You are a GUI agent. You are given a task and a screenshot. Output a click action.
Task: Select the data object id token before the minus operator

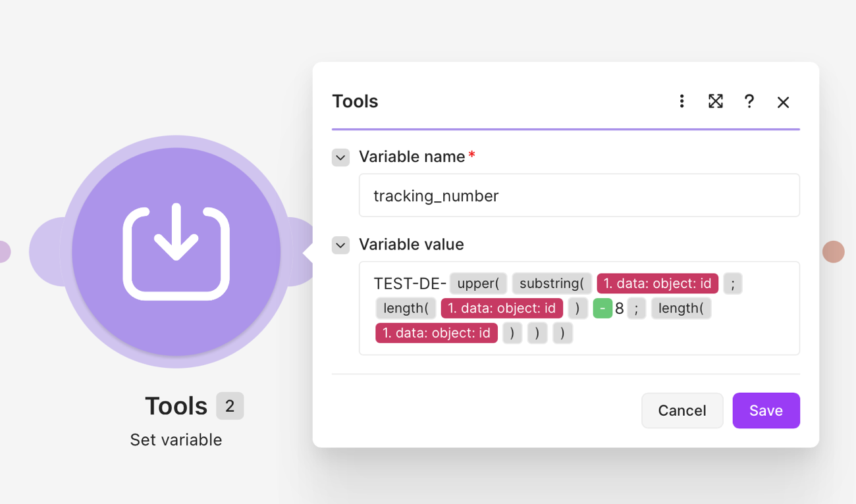(502, 309)
